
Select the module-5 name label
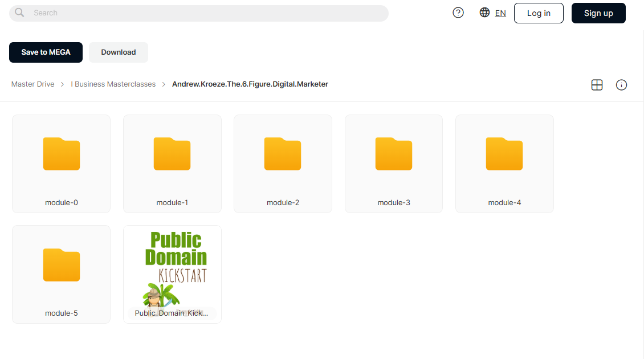click(61, 313)
